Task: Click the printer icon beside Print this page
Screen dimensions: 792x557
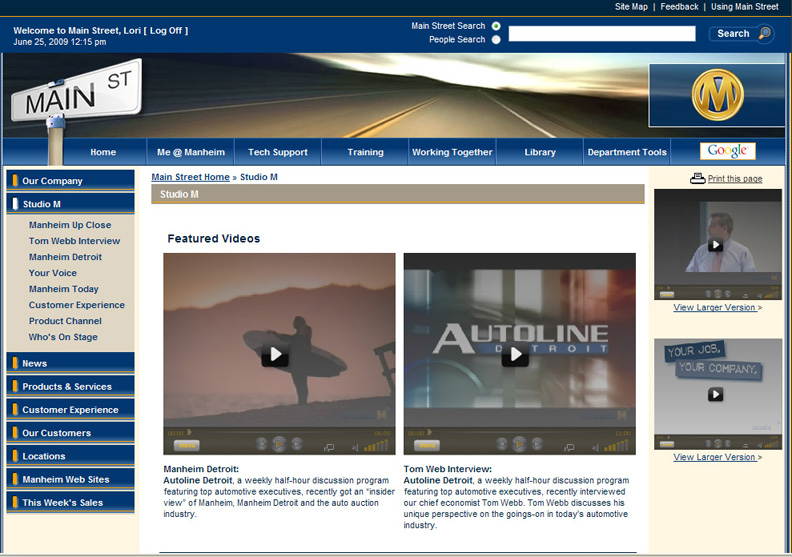Action: (697, 179)
